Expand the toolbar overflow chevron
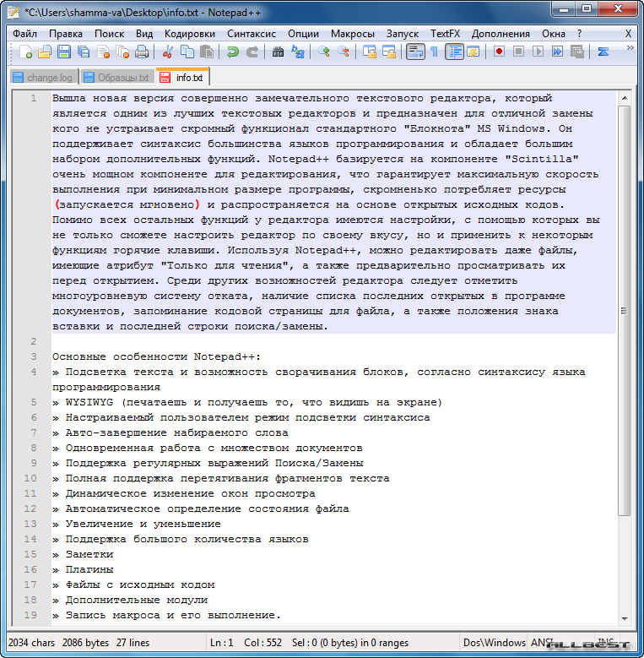The height and width of the screenshot is (658, 644). [630, 48]
